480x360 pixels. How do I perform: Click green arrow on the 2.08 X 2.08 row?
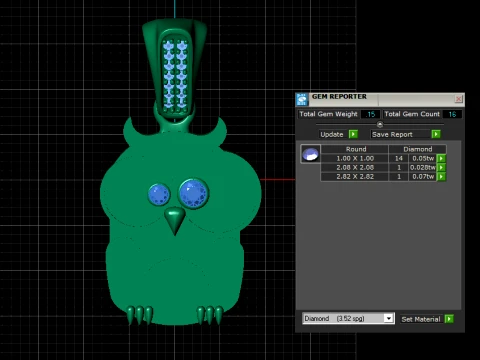pyautogui.click(x=441, y=167)
